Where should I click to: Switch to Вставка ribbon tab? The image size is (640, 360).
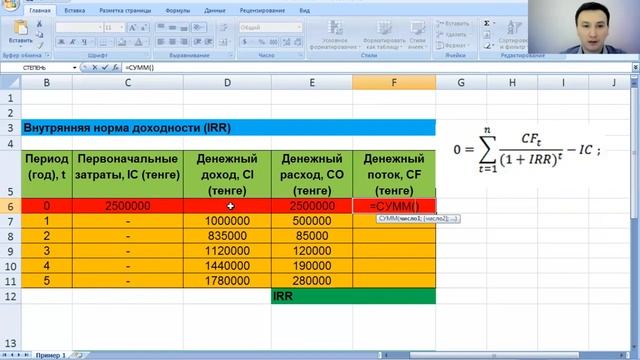[75, 11]
